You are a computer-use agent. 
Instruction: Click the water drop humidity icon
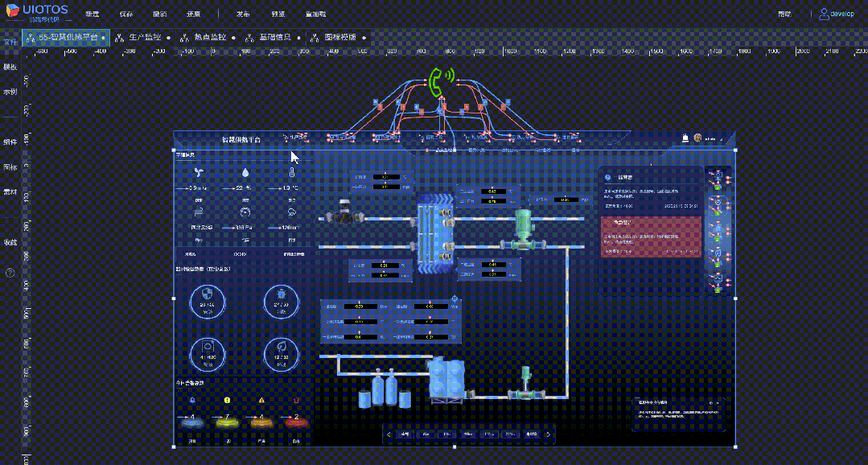(x=245, y=173)
